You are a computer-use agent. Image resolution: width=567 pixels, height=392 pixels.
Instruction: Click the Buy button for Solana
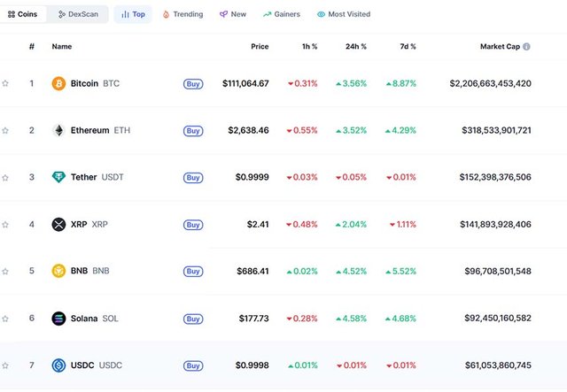pyautogui.click(x=193, y=319)
